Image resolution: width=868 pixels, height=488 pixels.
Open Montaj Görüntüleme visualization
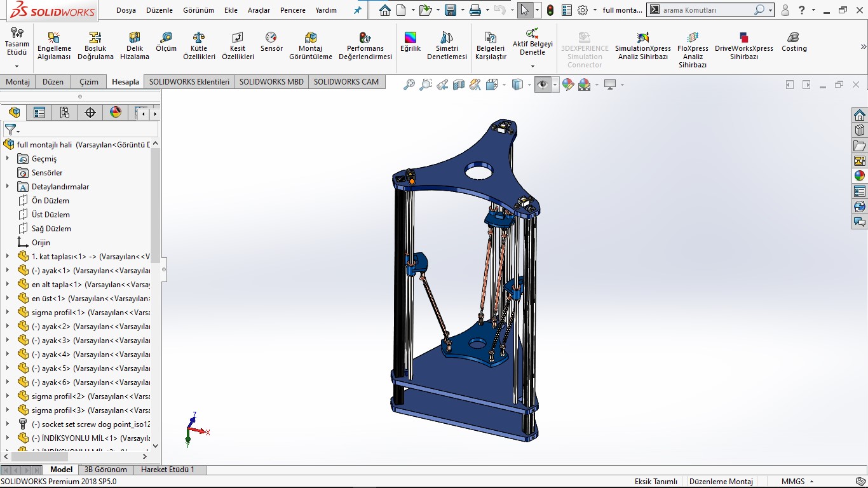pos(311,46)
